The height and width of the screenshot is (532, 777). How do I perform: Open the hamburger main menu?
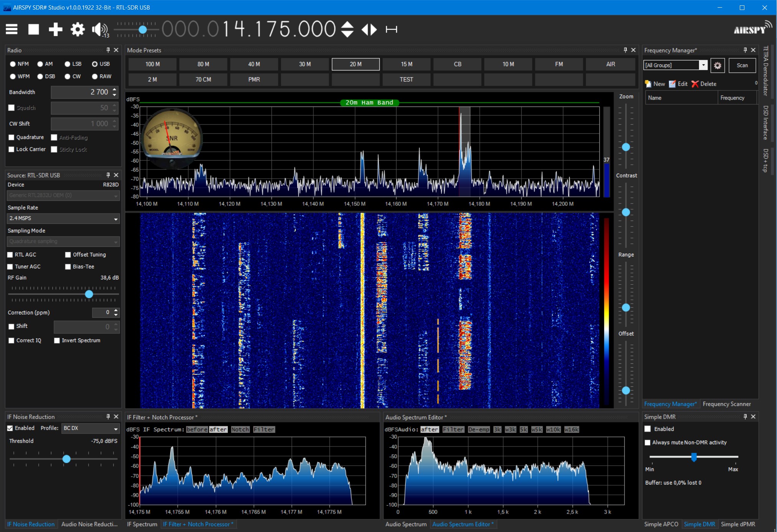tap(12, 29)
